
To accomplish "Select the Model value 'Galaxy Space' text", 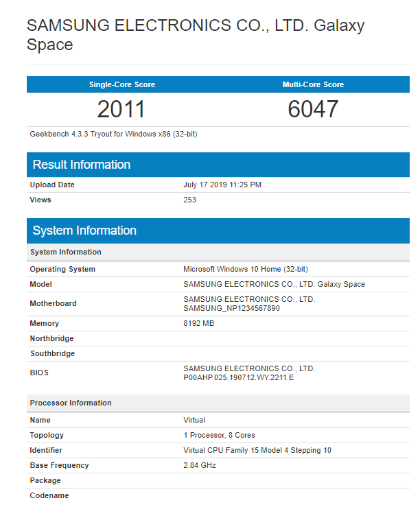I will (x=341, y=285).
